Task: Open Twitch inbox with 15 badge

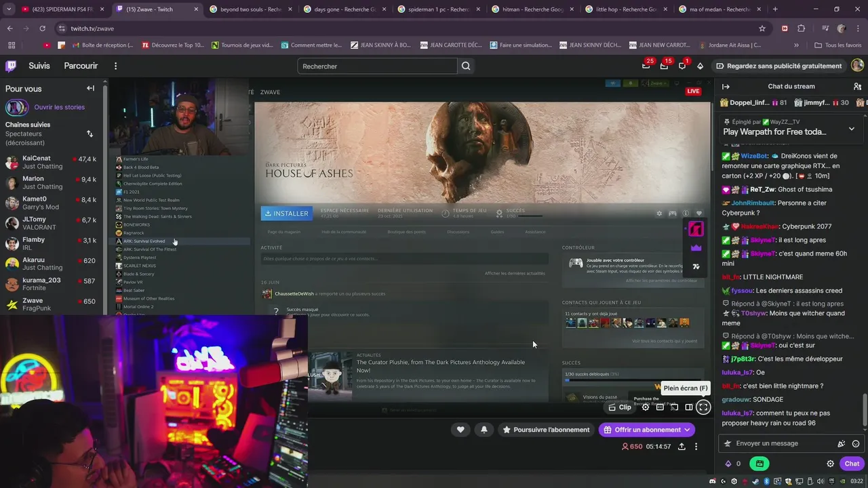Action: click(x=664, y=66)
